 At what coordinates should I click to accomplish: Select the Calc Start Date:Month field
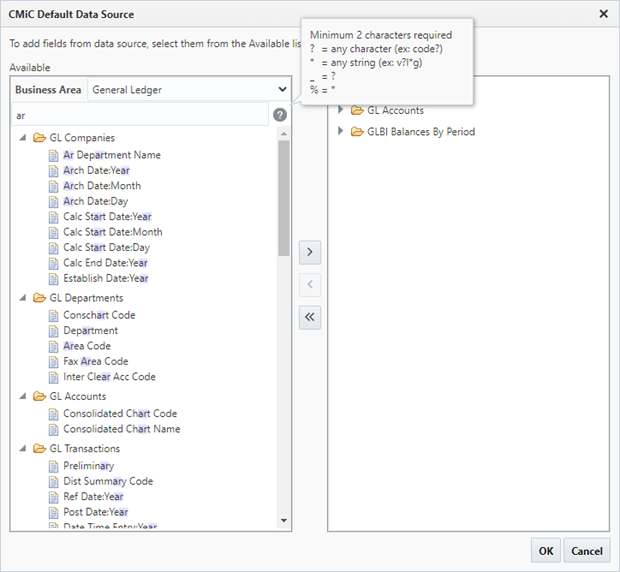point(113,232)
